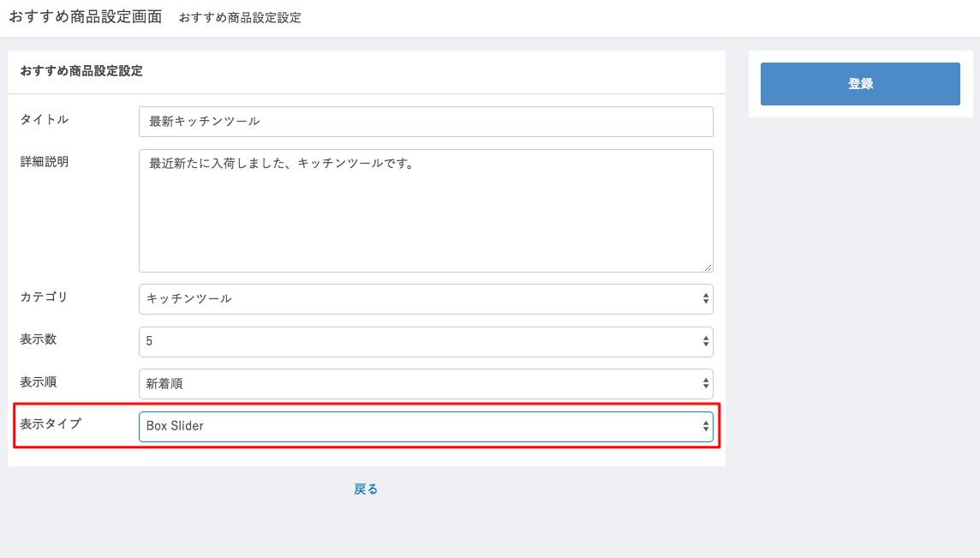Click the 詳細説明 field label
This screenshot has height=558, width=980.
click(45, 162)
